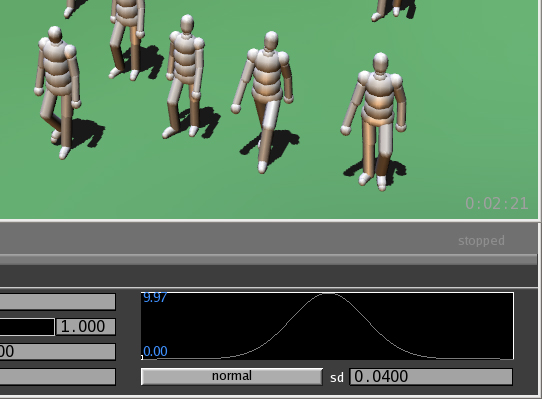The width and height of the screenshot is (542, 399).
Task: Click the gray field above the 1.000 row
Action: coord(57,302)
